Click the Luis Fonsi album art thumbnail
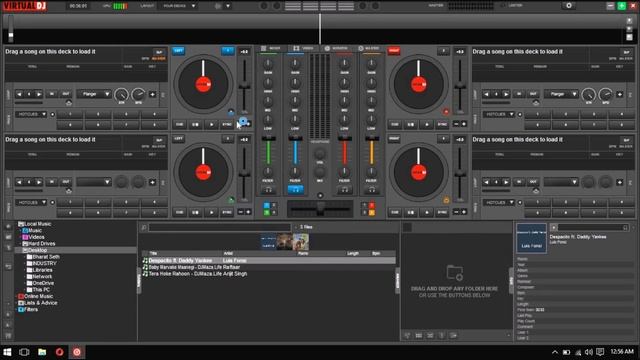640x360 pixels. click(531, 238)
